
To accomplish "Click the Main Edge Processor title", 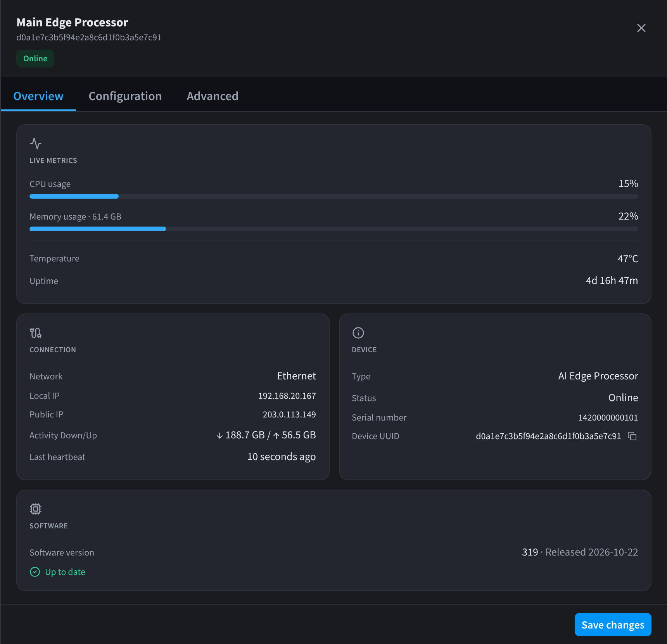I will tap(72, 23).
